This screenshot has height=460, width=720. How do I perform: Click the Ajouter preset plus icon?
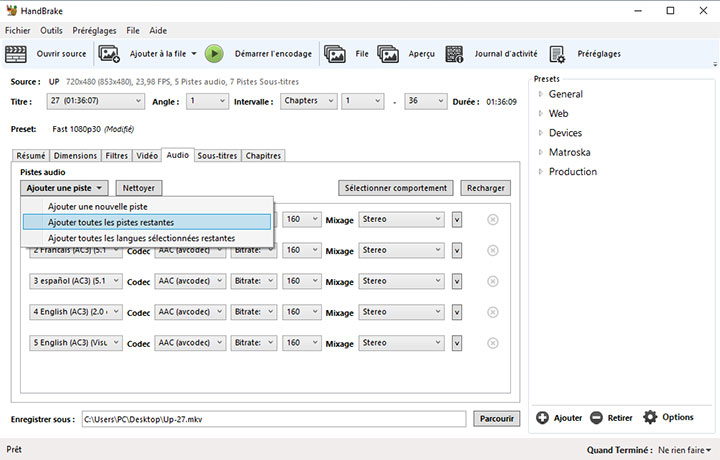[x=542, y=418]
